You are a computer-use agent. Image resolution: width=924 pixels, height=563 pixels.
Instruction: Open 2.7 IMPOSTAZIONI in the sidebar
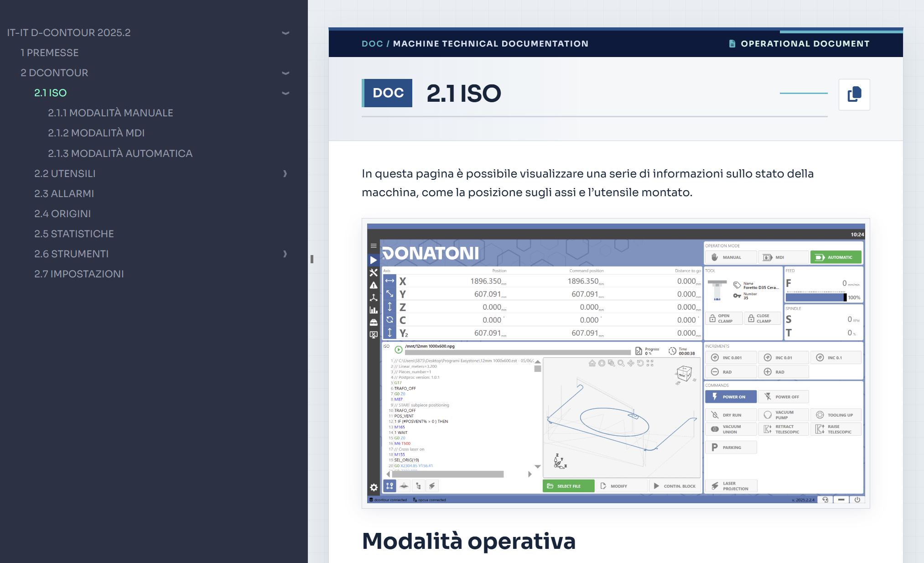click(x=79, y=274)
